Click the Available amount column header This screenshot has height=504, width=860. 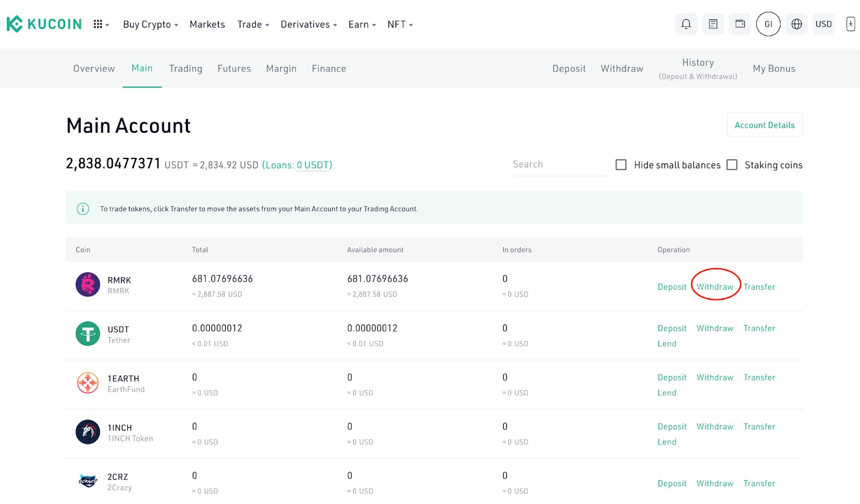[375, 249]
